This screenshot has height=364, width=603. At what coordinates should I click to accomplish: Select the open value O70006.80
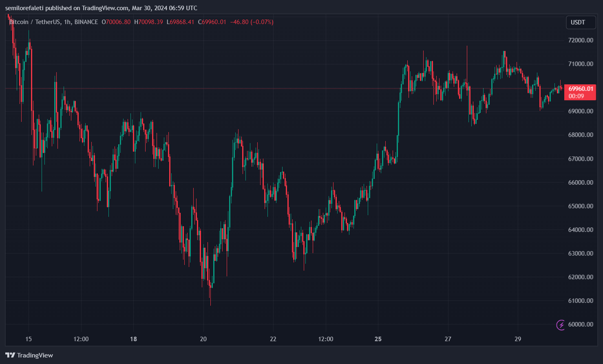pyautogui.click(x=116, y=22)
